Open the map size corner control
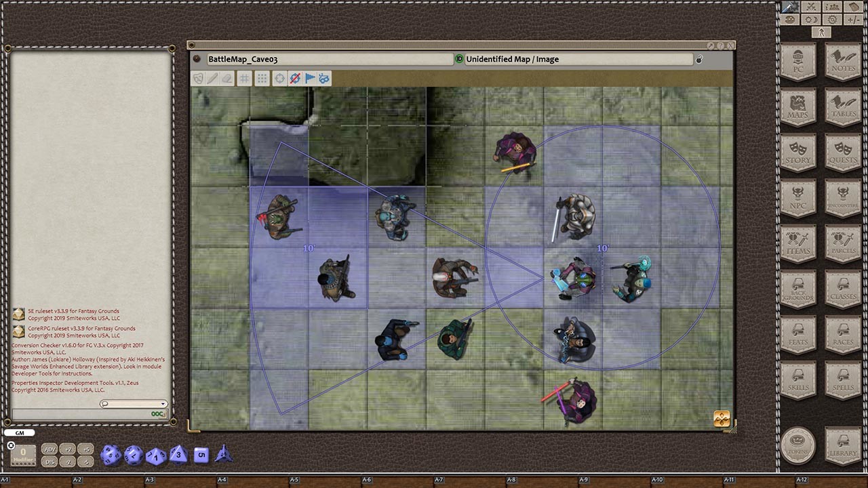The image size is (868, 488). tap(722, 419)
